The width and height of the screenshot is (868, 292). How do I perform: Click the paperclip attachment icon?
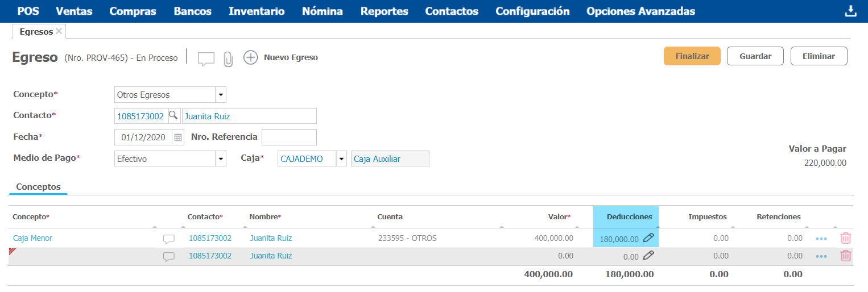(x=228, y=59)
